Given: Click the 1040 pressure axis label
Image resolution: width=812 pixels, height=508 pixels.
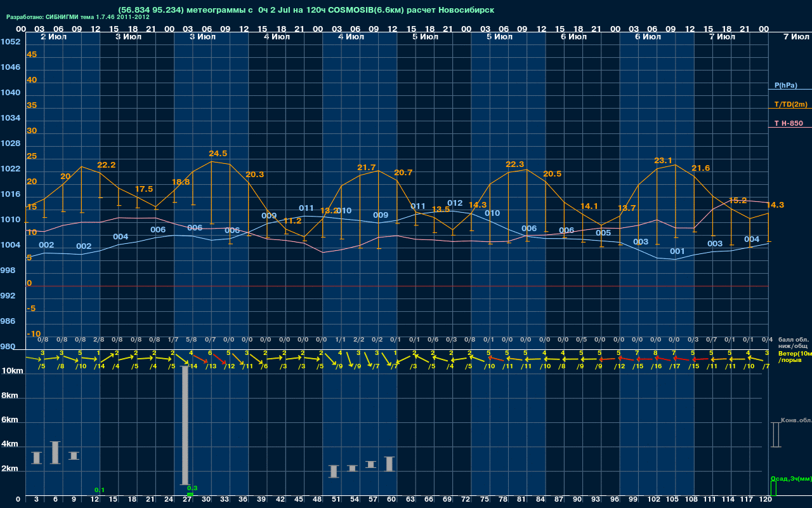Looking at the screenshot, I should click(x=10, y=93).
